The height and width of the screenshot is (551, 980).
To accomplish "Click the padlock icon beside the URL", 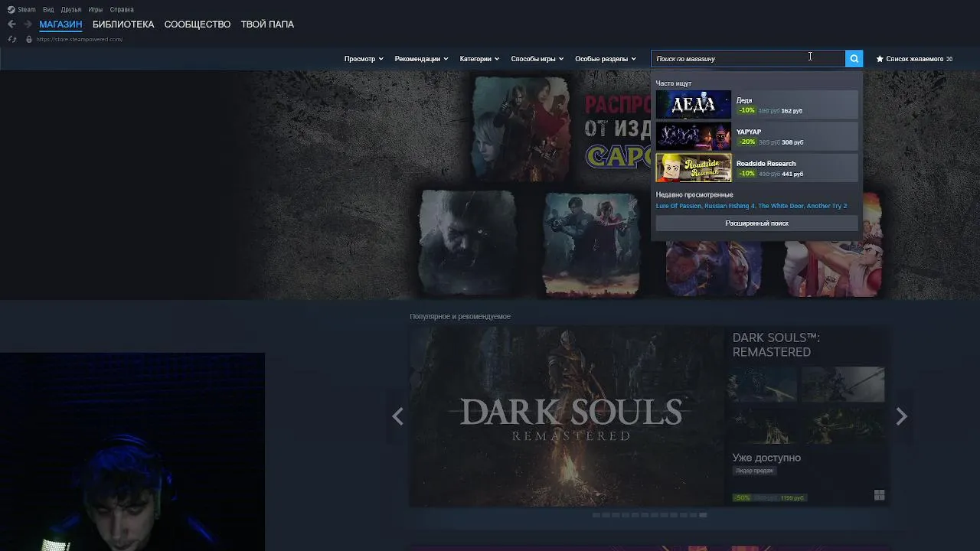I will (29, 39).
